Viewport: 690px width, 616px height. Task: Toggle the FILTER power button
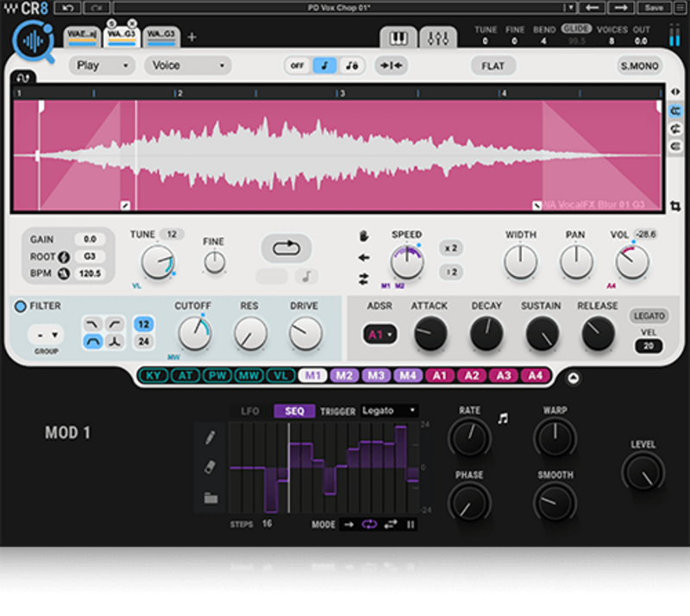pos(20,306)
